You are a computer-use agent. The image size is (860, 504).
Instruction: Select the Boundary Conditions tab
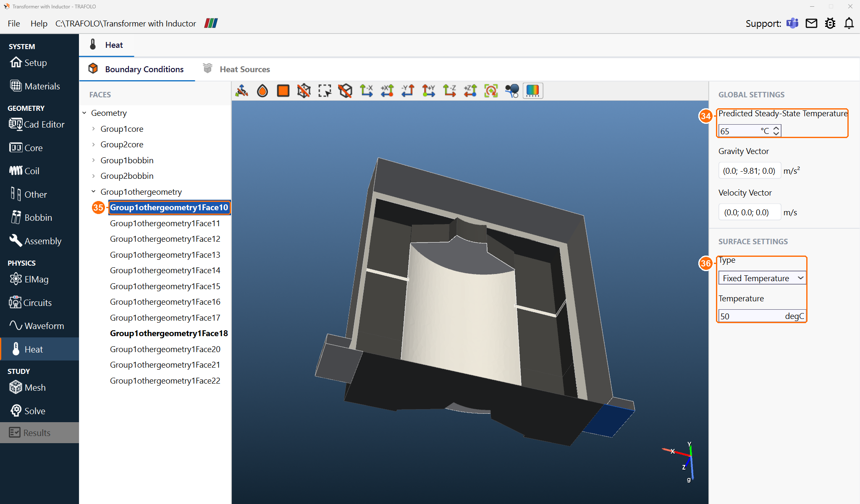point(136,69)
